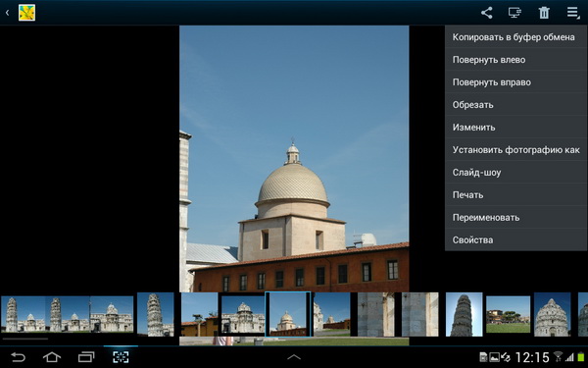Open Установить фотографию как option
Viewport: 588px width, 368px height.
point(516,149)
